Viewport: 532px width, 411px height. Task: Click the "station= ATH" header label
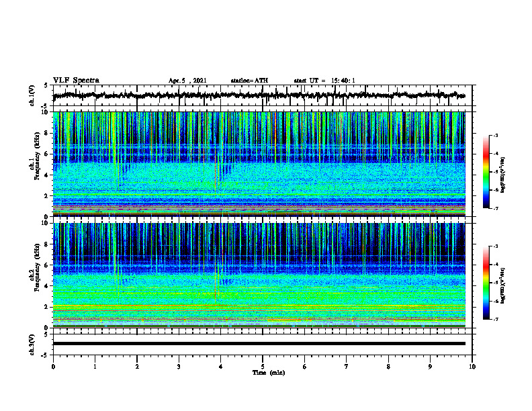tap(249, 81)
